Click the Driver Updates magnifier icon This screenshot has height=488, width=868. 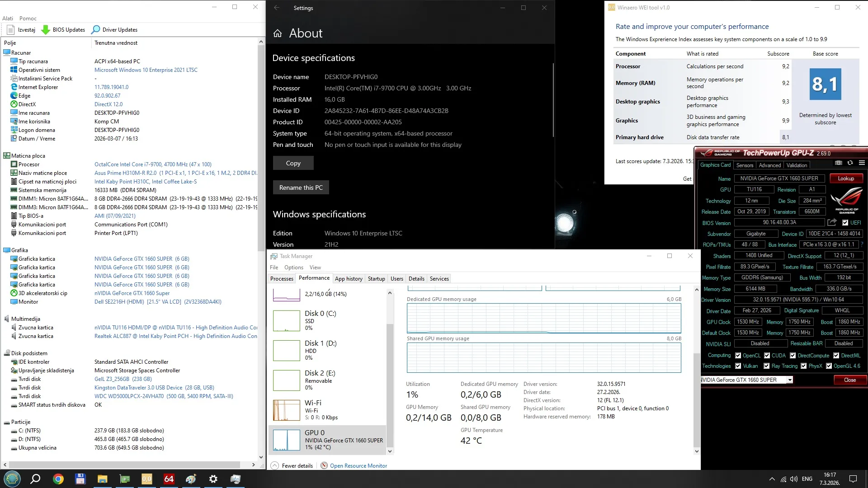95,30
